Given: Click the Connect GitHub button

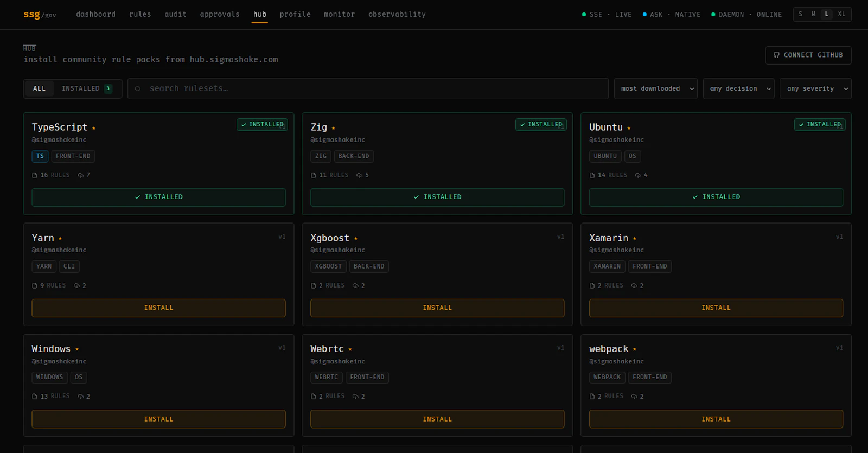Looking at the screenshot, I should pos(808,55).
